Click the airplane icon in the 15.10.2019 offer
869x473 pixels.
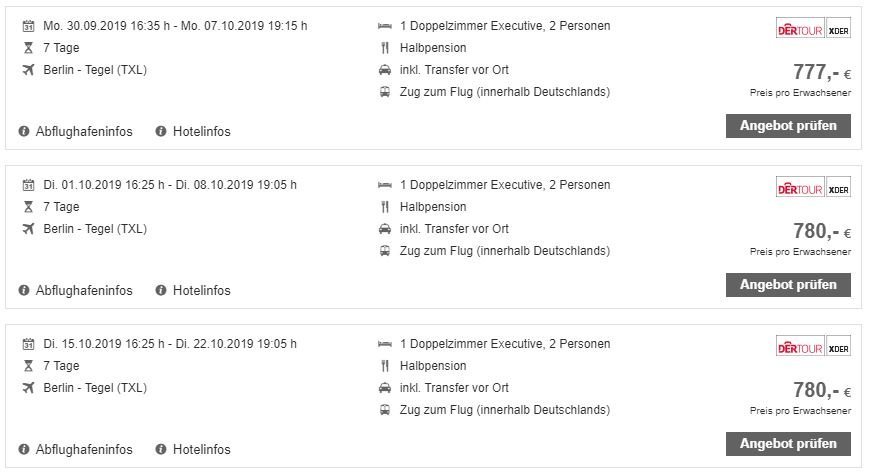coord(27,388)
